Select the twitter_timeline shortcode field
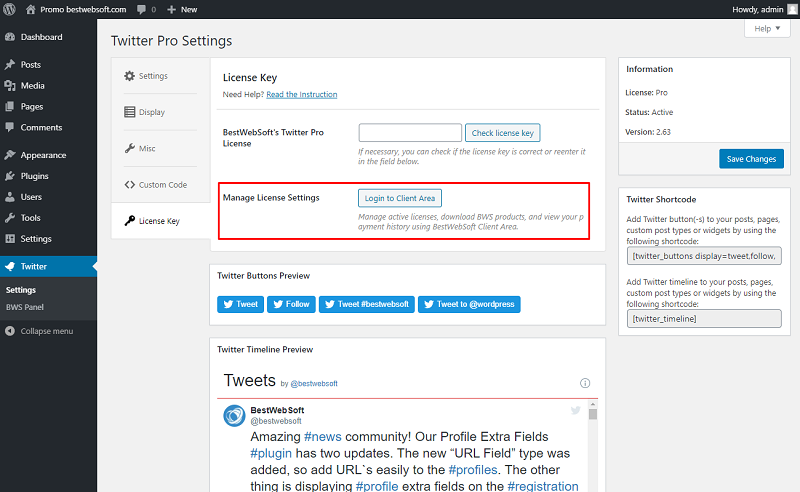This screenshot has width=800, height=492. coord(704,318)
